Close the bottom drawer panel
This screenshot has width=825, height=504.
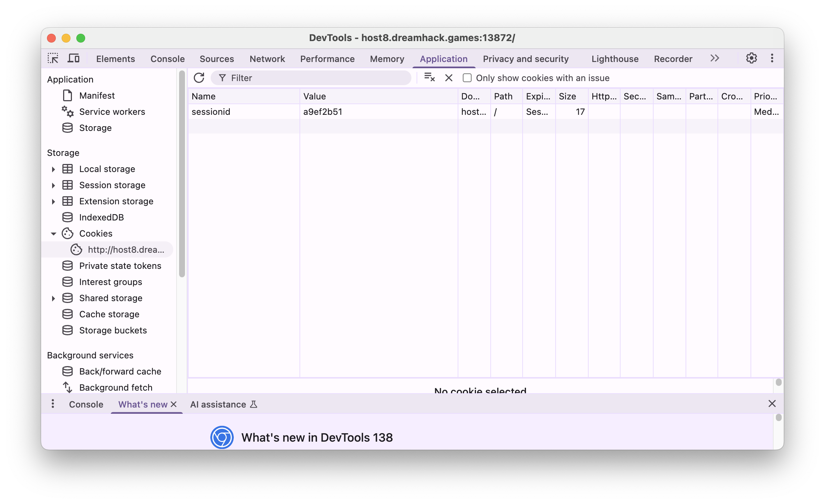772,404
